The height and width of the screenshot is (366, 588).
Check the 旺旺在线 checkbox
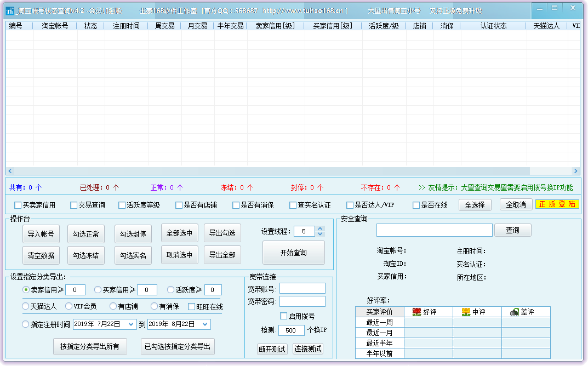click(191, 307)
